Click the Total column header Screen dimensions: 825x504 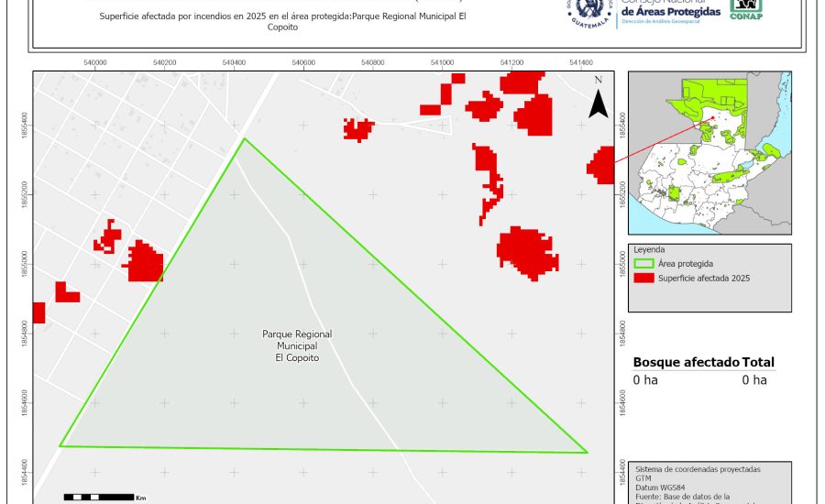point(758,363)
